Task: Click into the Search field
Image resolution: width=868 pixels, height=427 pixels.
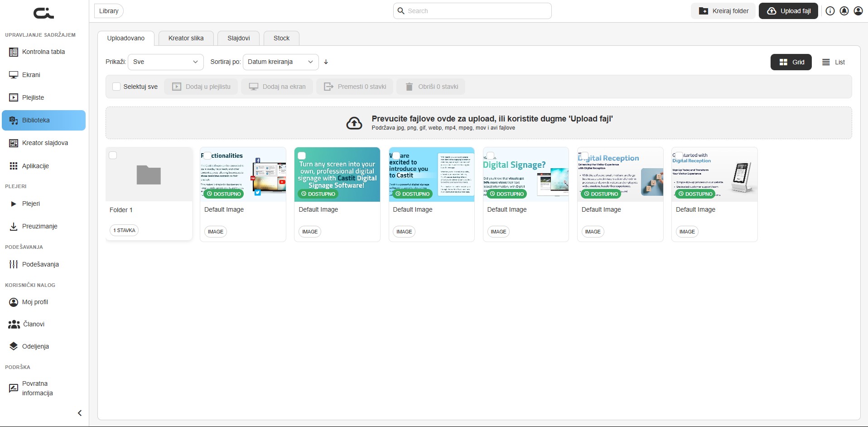Action: pos(473,11)
